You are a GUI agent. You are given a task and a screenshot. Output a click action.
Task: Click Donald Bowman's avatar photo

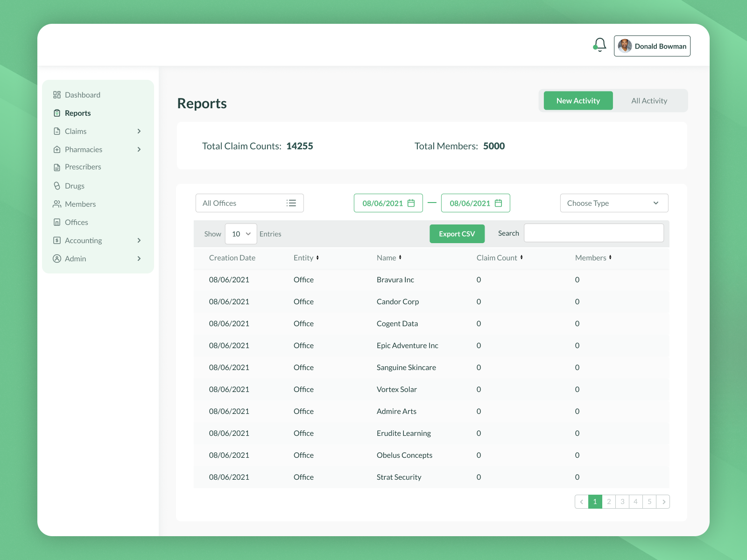pos(625,46)
